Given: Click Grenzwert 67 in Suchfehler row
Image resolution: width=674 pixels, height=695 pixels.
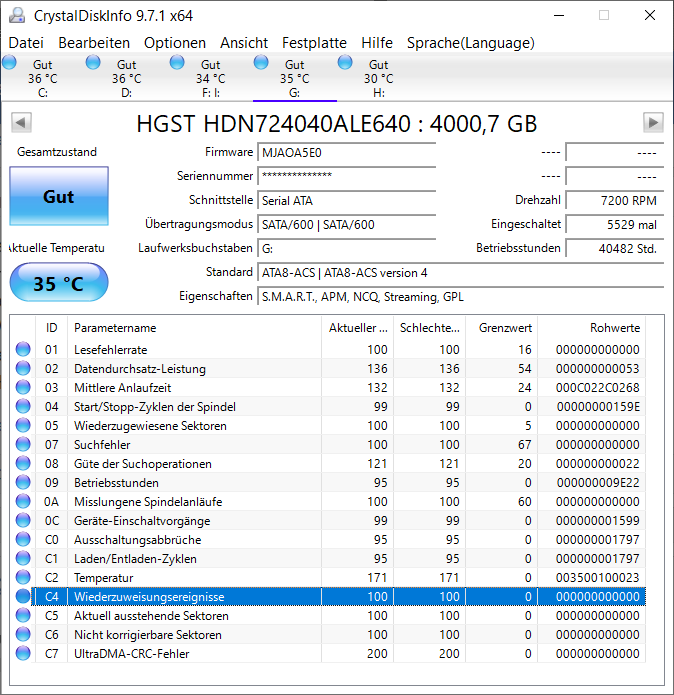Looking at the screenshot, I should 525,445.
